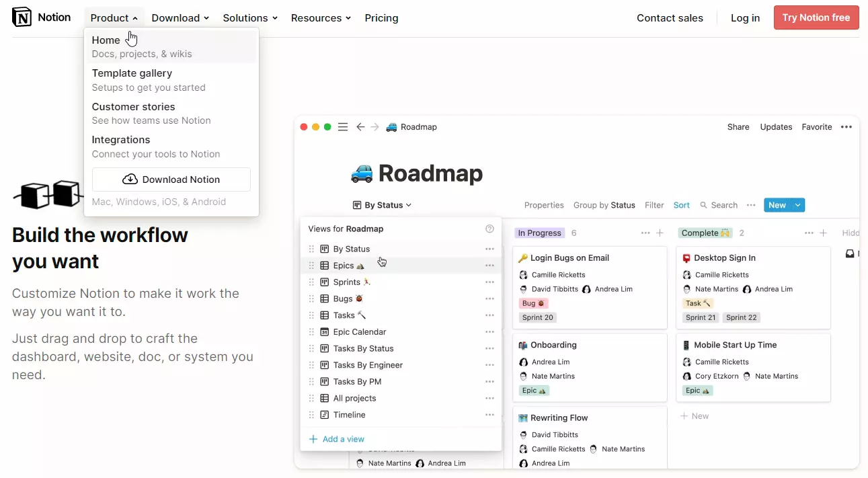Click the cloud download icon on Download Notion
This screenshot has width=868, height=478.
pyautogui.click(x=130, y=180)
